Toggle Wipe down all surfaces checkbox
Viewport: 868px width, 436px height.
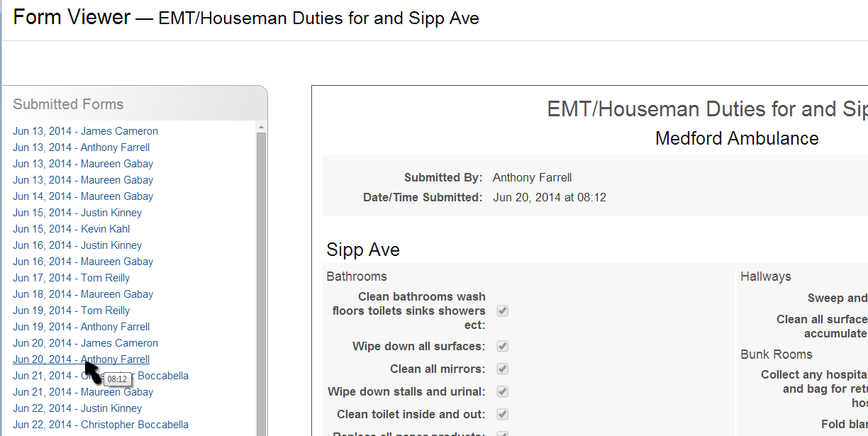[503, 346]
